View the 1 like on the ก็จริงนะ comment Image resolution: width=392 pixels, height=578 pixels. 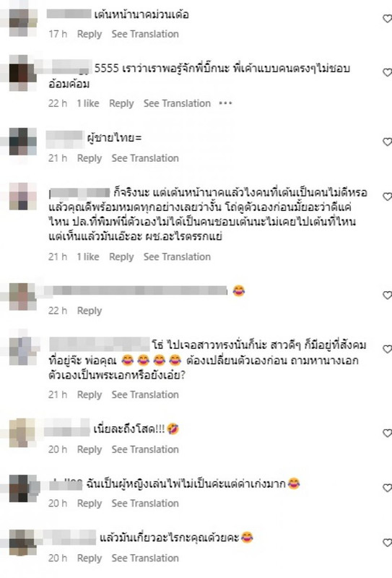point(87,256)
